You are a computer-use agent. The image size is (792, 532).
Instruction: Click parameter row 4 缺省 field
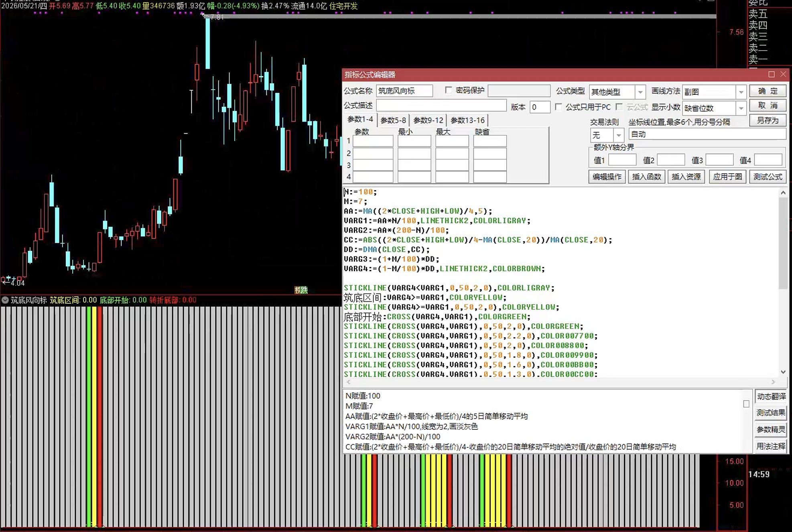point(489,177)
